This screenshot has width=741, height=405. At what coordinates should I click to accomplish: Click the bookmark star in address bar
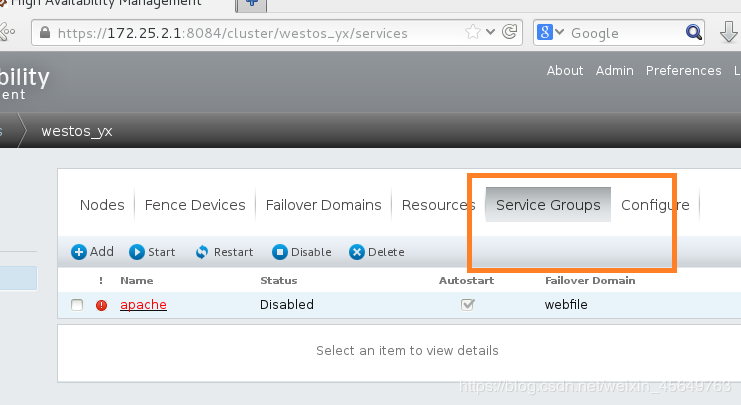click(x=473, y=33)
